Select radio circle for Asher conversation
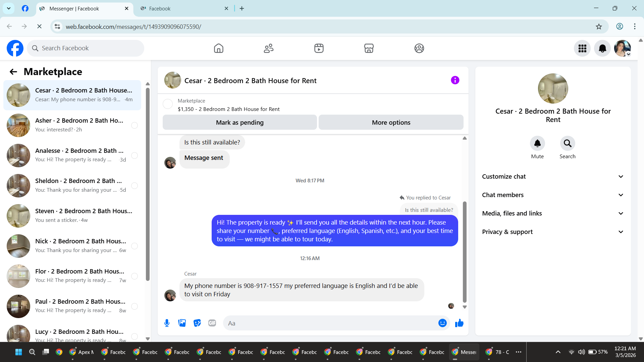 point(135,125)
